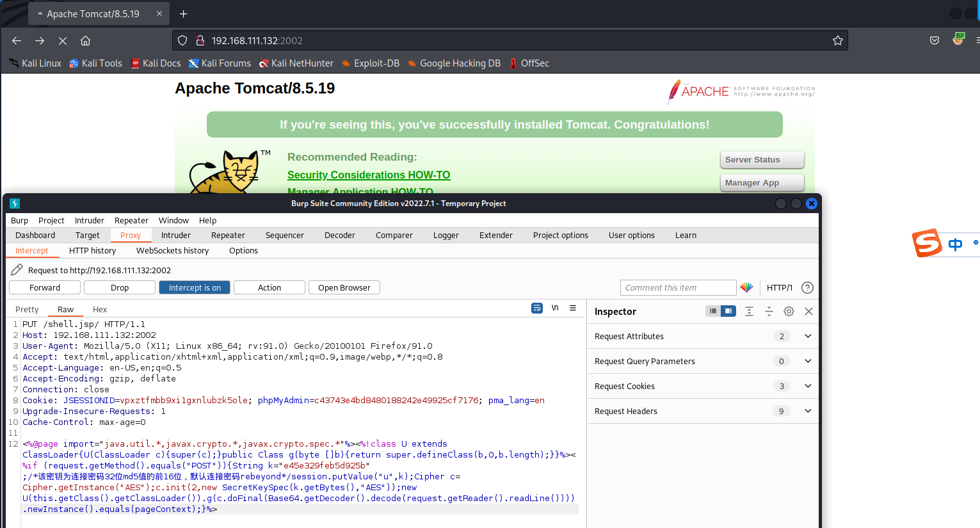Click the shield tracking protection icon

point(182,40)
